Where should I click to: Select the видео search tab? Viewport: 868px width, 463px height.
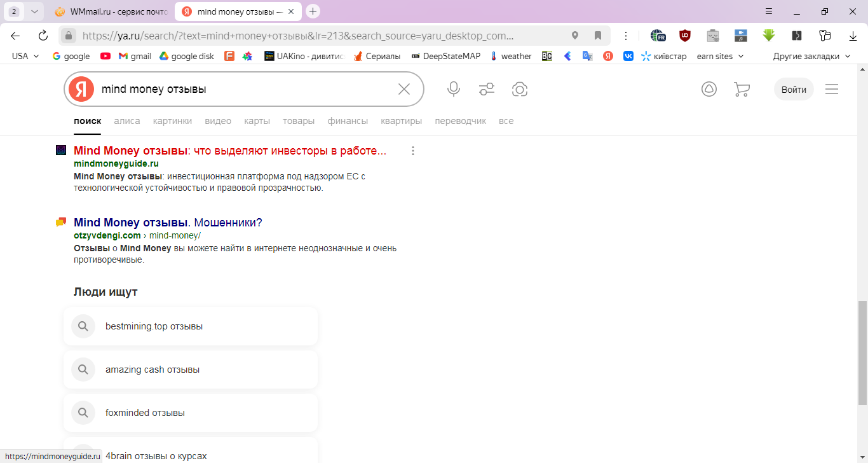tap(218, 121)
